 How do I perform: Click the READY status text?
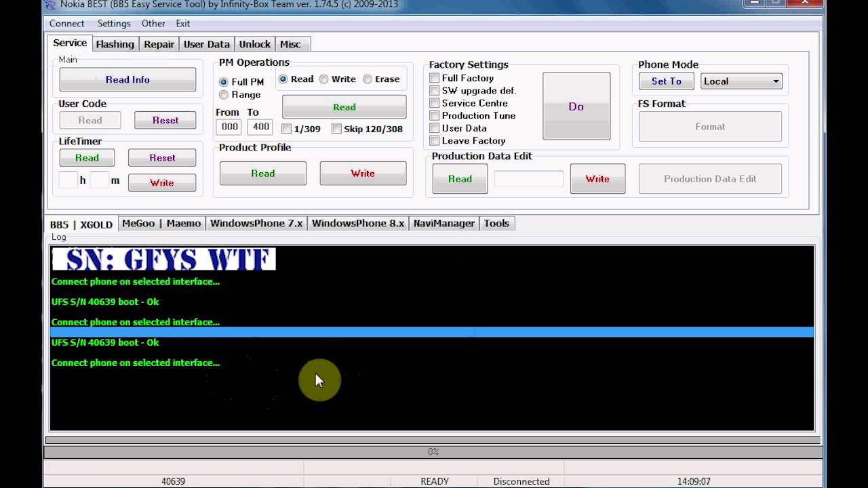click(x=435, y=481)
